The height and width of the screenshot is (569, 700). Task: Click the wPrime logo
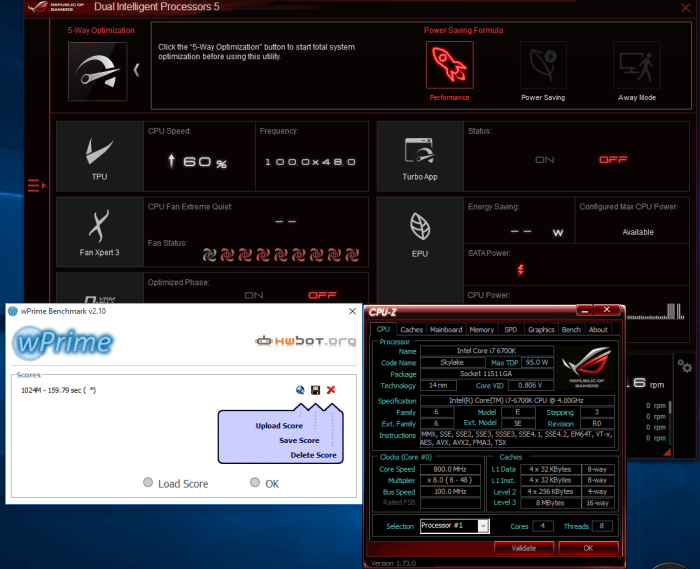click(x=63, y=343)
